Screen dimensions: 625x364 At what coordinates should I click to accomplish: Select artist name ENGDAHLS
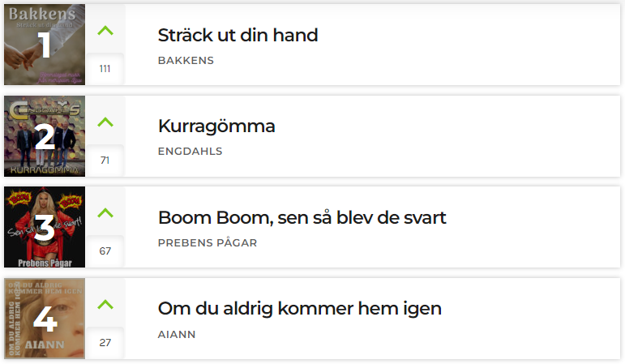coord(190,152)
